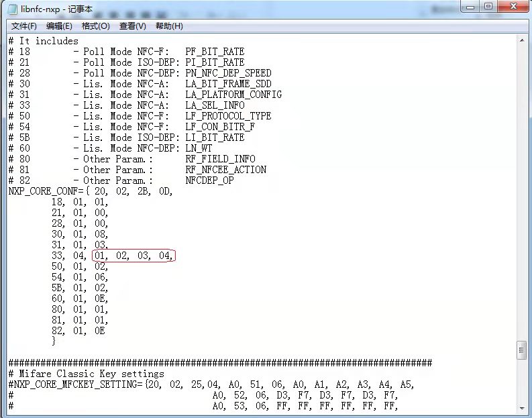Viewport: 532px width, 418px height.
Task: Open the 格式(O) menu
Action: click(96, 26)
